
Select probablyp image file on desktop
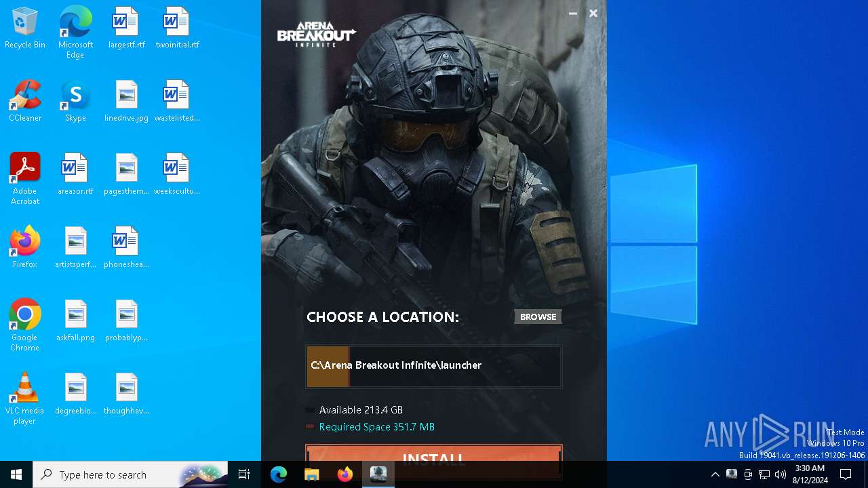coord(126,321)
